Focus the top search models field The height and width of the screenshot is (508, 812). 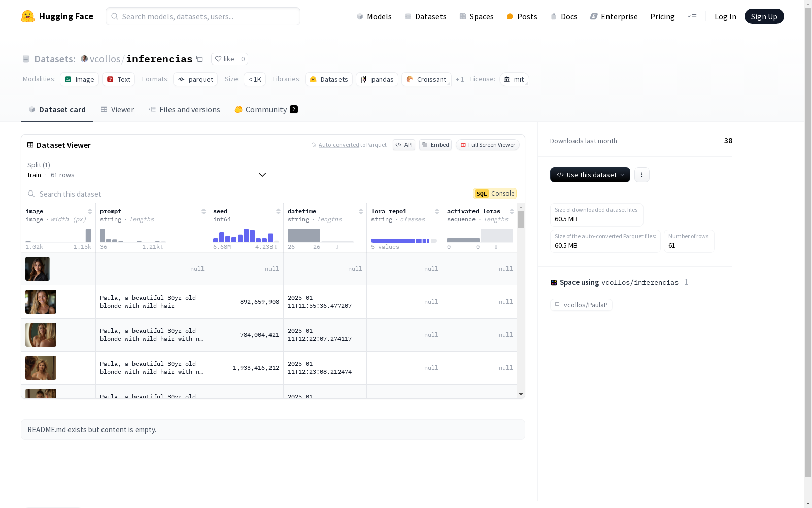[x=203, y=16]
